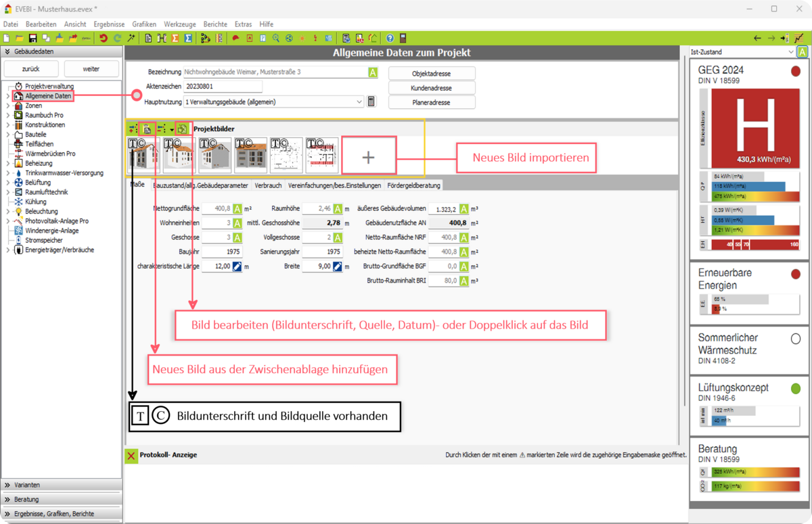812x524 pixels.
Task: Click the red Undo arrow in toolbar
Action: (x=104, y=39)
